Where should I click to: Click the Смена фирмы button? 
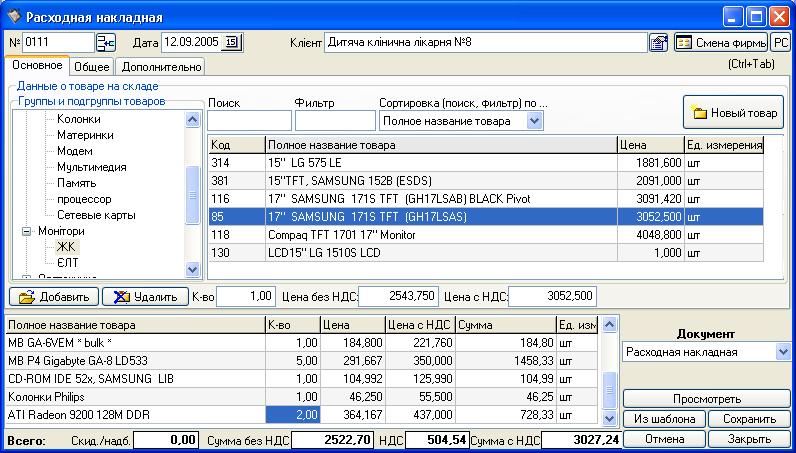719,42
